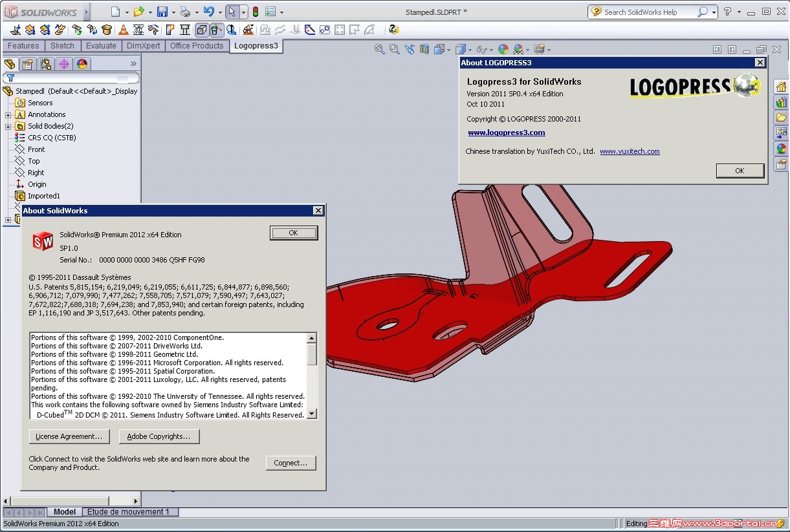Screen dimensions: 790x532
Task: Open the dropdown next to New icon
Action: (127, 12)
